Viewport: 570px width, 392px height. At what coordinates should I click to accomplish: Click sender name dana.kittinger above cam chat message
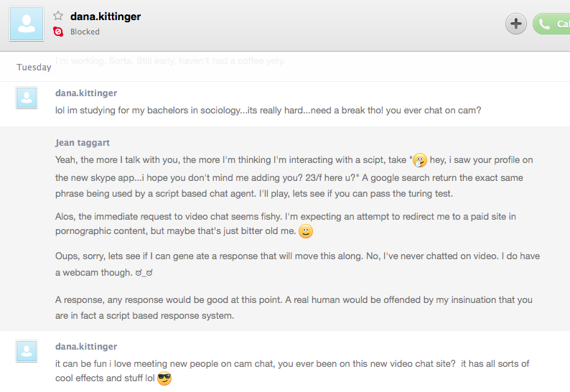[x=86, y=347]
